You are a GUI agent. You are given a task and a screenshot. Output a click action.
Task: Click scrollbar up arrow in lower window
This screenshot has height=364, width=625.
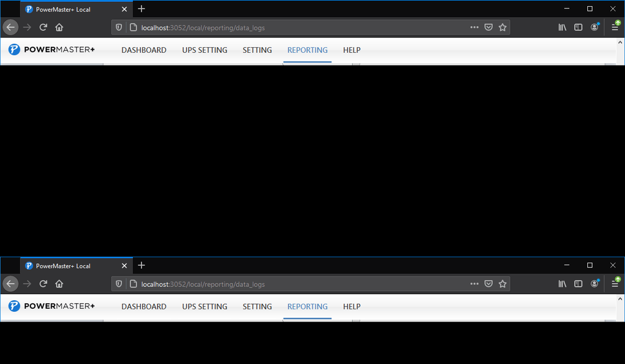click(620, 298)
